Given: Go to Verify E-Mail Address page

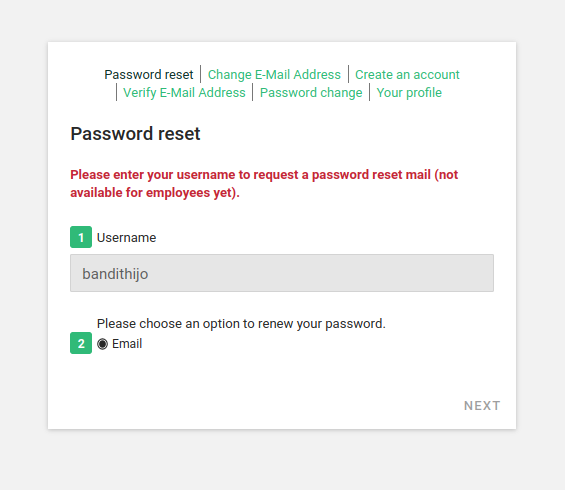Looking at the screenshot, I should coord(184,93).
